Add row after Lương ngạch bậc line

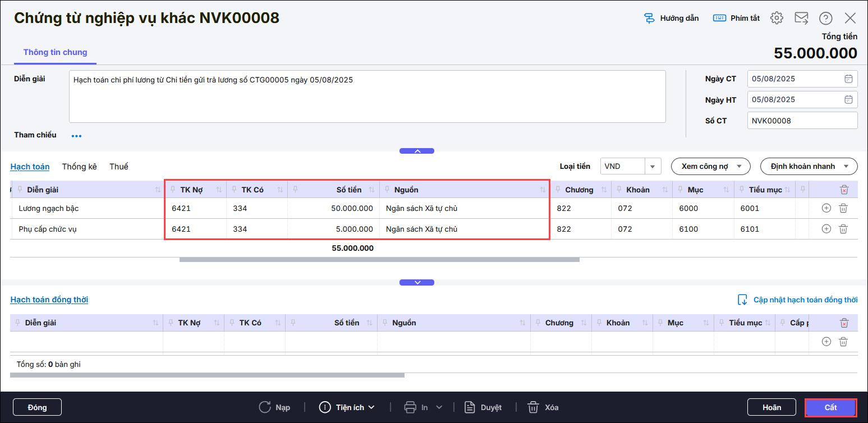pos(826,208)
